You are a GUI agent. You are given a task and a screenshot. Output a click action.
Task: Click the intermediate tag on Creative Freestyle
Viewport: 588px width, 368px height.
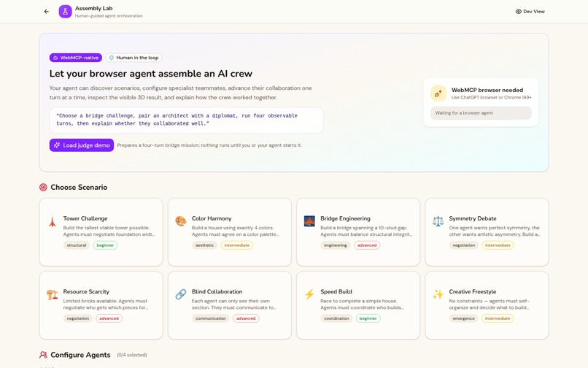click(x=498, y=318)
